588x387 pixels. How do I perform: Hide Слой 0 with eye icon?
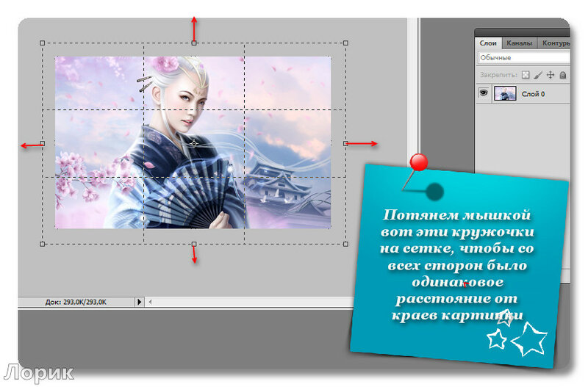click(x=484, y=93)
